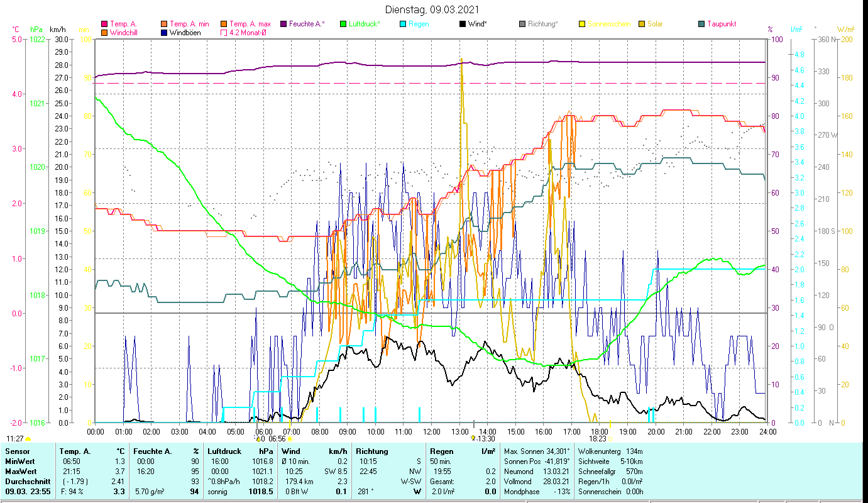Click the solar noon marker before 13:30
The height and width of the screenshot is (503, 868).
pos(473,438)
